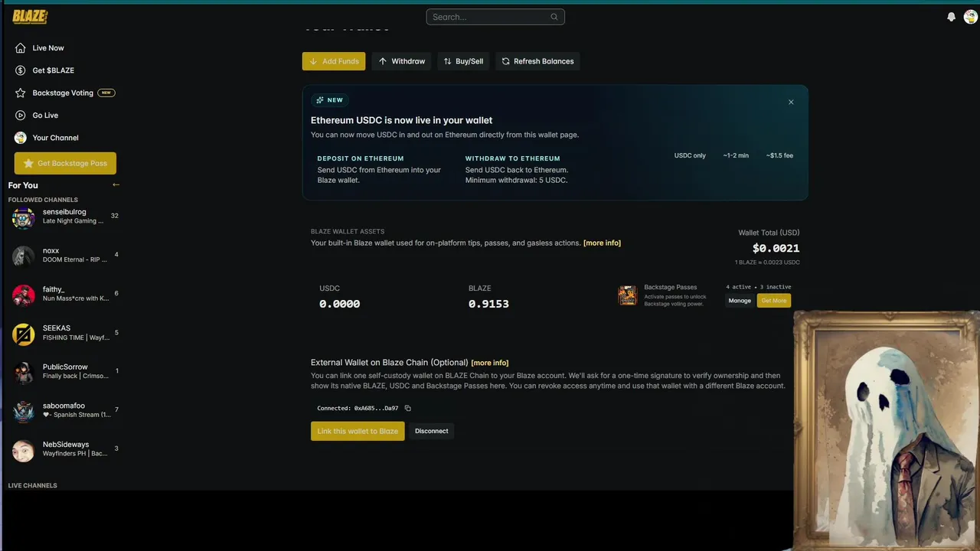
Task: Click the search magnifier icon
Action: click(x=554, y=17)
